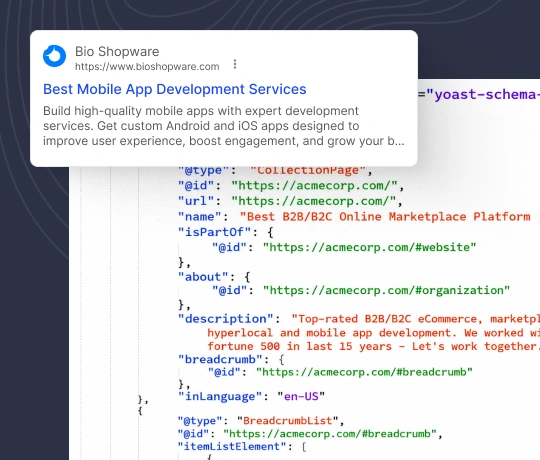Select the "BreadcrumbList" type value
The height and width of the screenshot is (460, 540).
click(x=288, y=421)
